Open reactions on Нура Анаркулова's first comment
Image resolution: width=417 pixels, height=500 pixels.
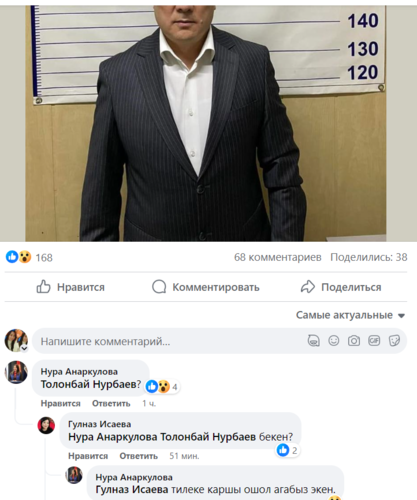[162, 387]
